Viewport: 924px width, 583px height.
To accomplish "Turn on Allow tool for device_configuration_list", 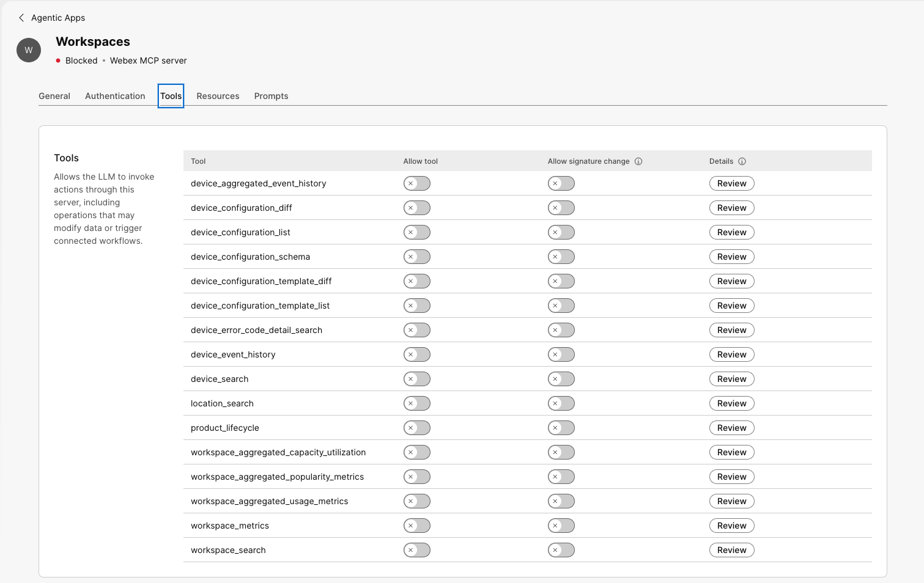I will pyautogui.click(x=417, y=232).
